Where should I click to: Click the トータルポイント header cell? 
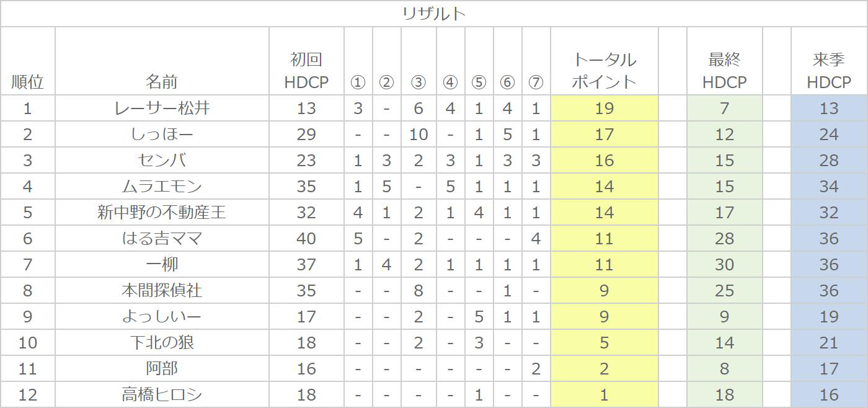604,61
